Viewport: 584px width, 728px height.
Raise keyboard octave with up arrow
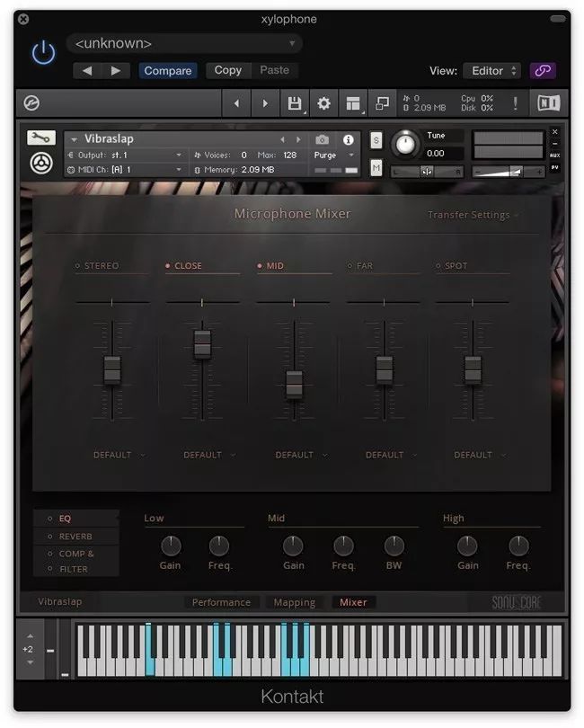30,636
